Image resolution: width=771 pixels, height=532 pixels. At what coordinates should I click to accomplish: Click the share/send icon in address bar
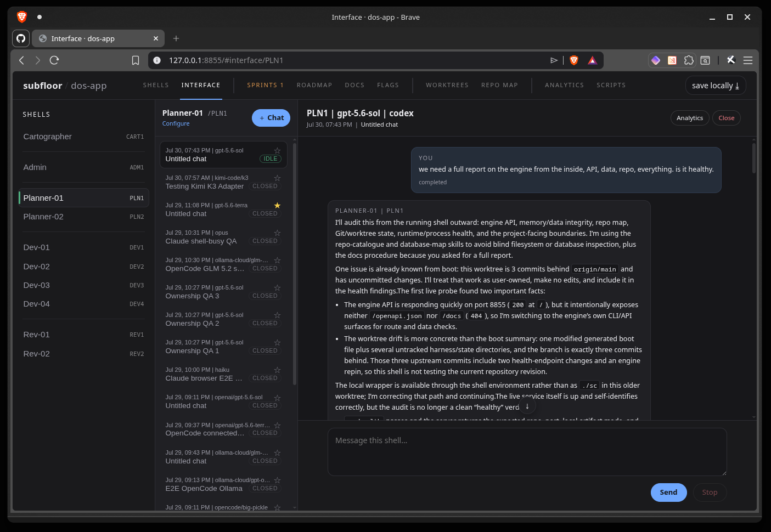pyautogui.click(x=554, y=60)
